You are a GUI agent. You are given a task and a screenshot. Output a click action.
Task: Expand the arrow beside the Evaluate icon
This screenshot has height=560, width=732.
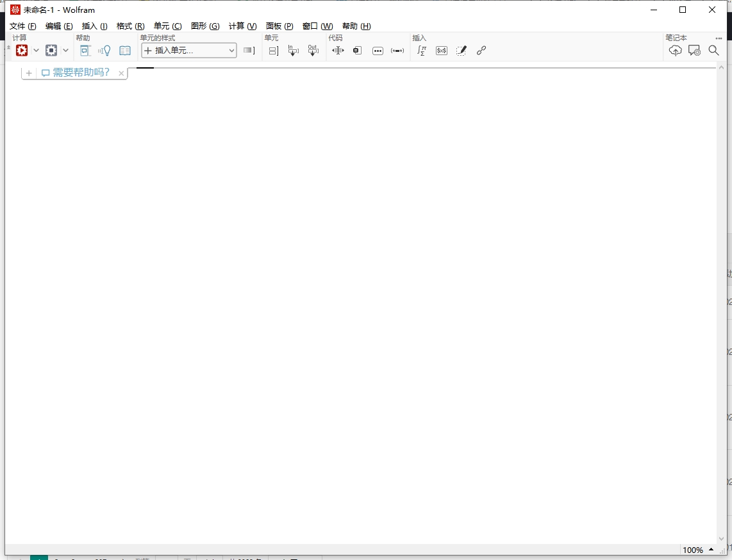point(36,51)
